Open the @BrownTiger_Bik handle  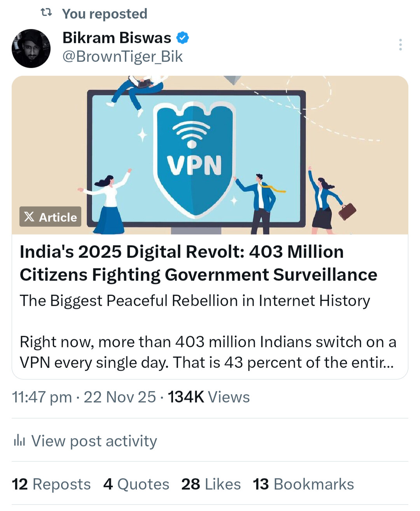pyautogui.click(x=122, y=57)
